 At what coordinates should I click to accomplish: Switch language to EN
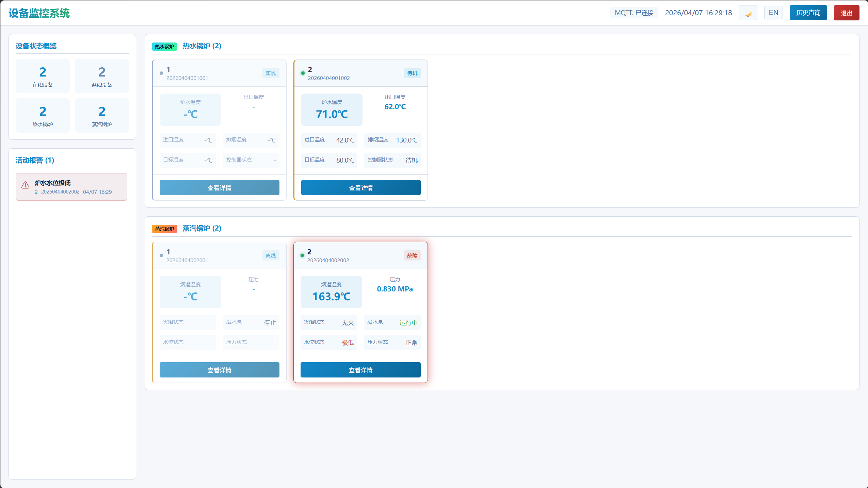point(773,13)
